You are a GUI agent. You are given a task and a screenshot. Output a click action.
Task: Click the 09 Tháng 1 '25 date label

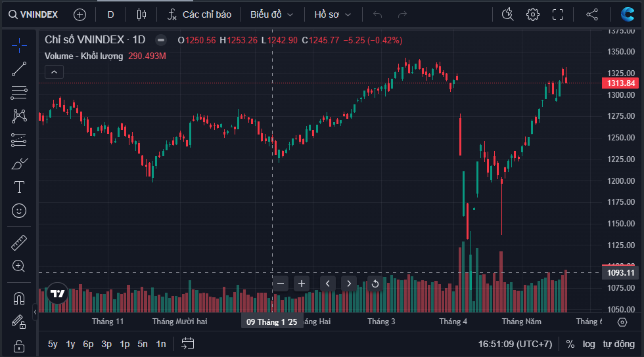coord(271,322)
